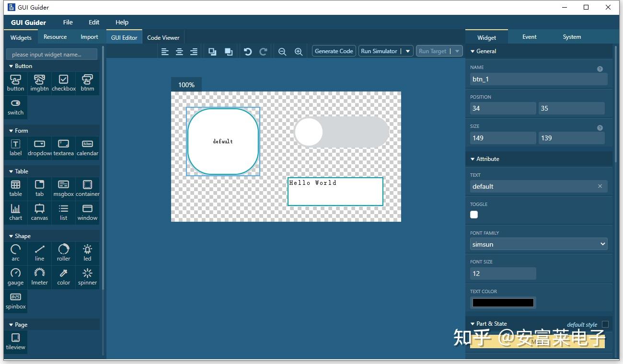Add a checkbox widget to the canvas
This screenshot has width=623, height=364.
click(63, 83)
